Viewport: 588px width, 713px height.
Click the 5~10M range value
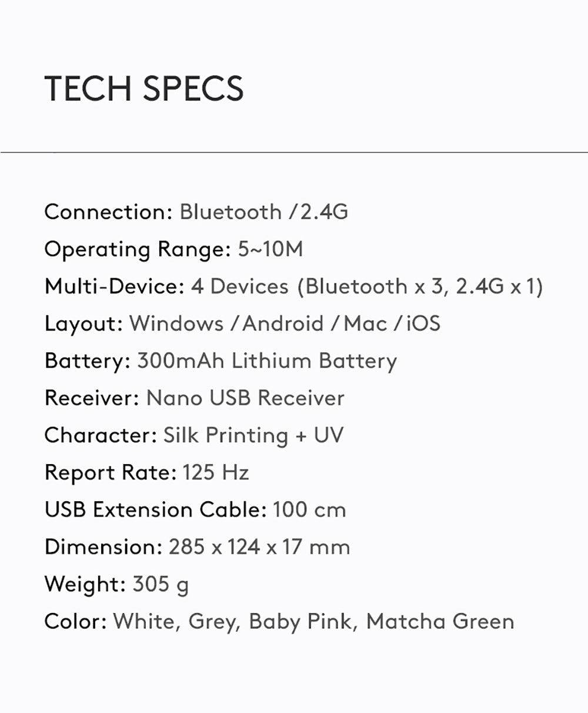coord(270,249)
